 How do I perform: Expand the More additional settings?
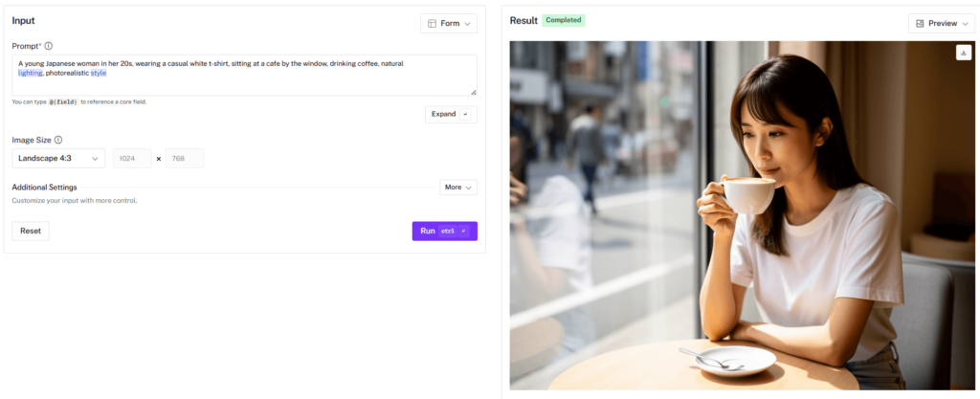pyautogui.click(x=458, y=188)
